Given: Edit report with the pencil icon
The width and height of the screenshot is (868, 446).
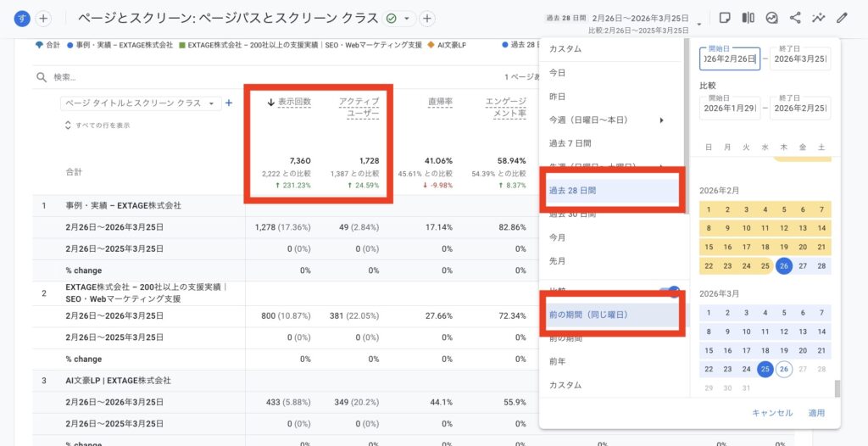Looking at the screenshot, I should (x=842, y=18).
